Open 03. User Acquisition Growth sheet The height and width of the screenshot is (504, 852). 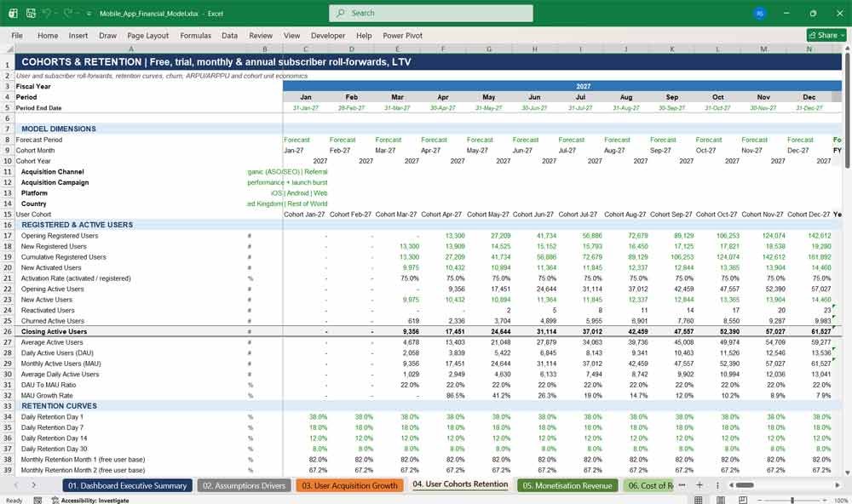pos(349,485)
